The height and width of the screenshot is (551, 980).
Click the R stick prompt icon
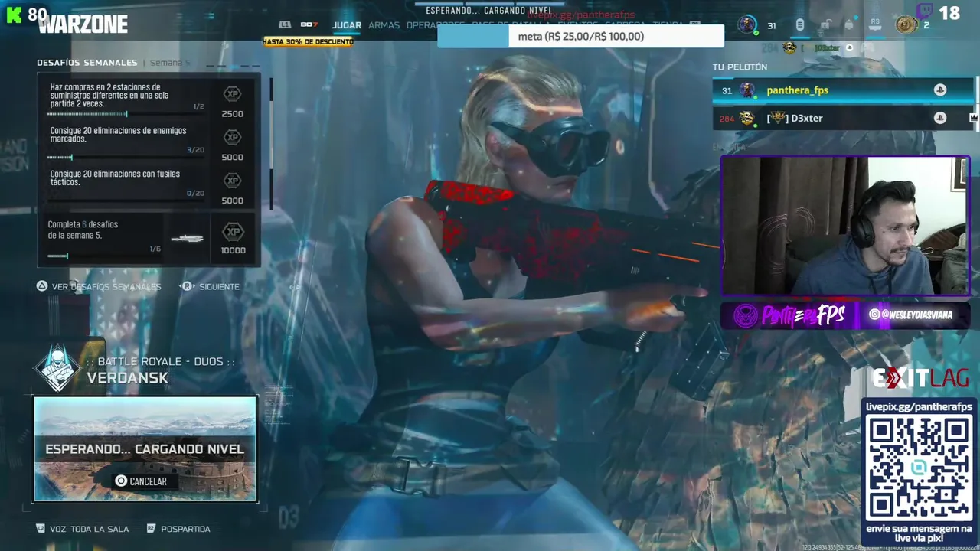[x=187, y=286]
